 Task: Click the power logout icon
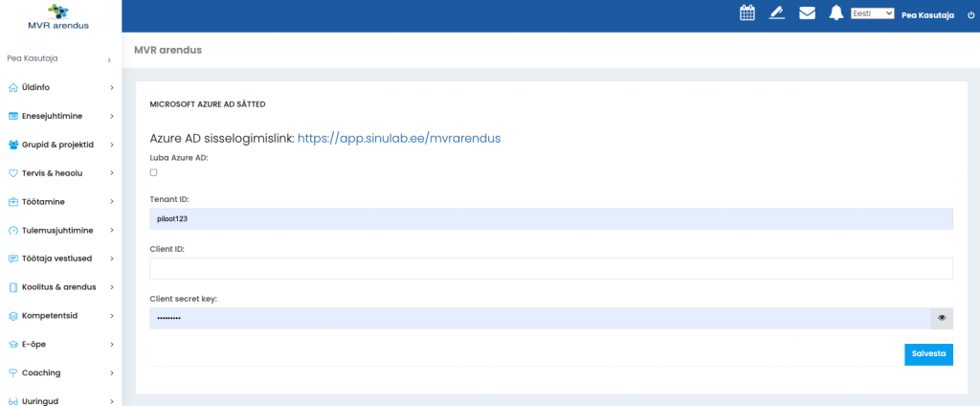pyautogui.click(x=970, y=15)
